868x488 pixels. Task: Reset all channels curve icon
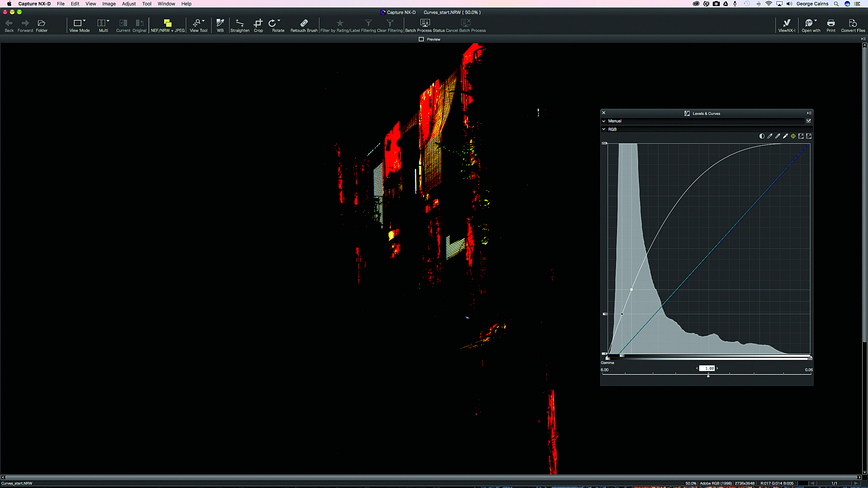tap(809, 136)
